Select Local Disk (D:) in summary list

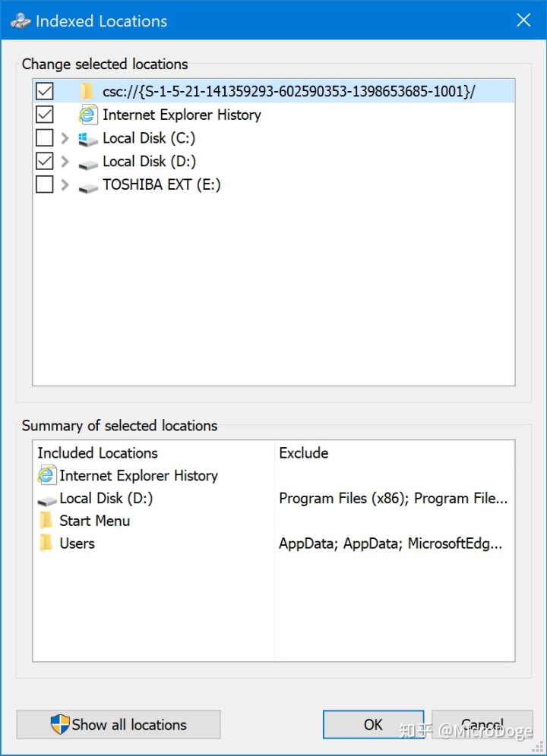[106, 498]
